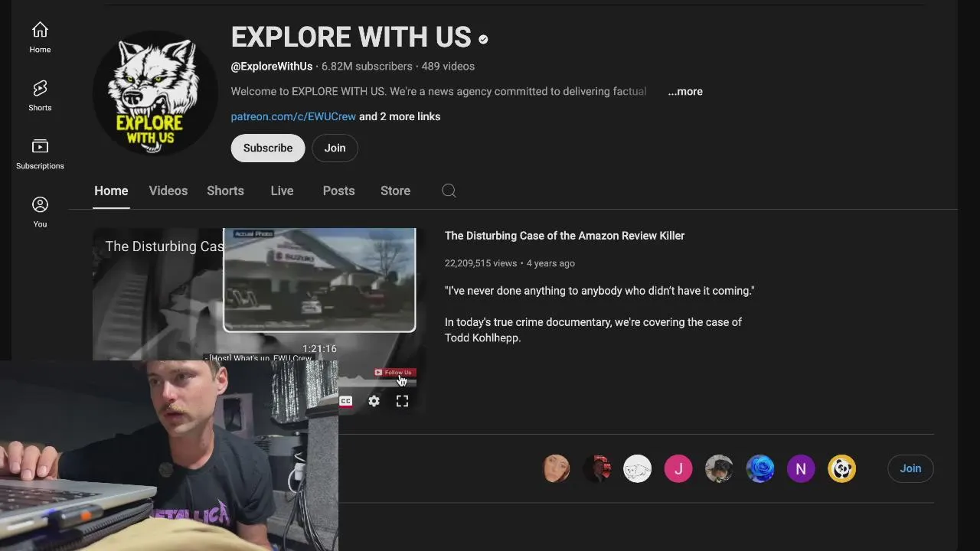Open the first member avatar with woman's face
Image resolution: width=980 pixels, height=551 pixels.
[x=556, y=468]
